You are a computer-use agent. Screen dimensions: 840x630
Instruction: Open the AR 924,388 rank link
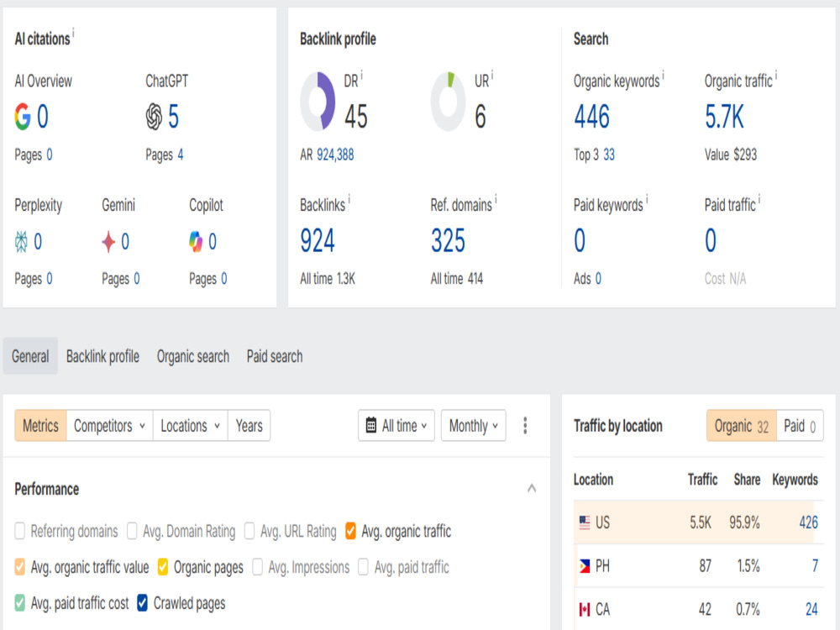(x=335, y=155)
